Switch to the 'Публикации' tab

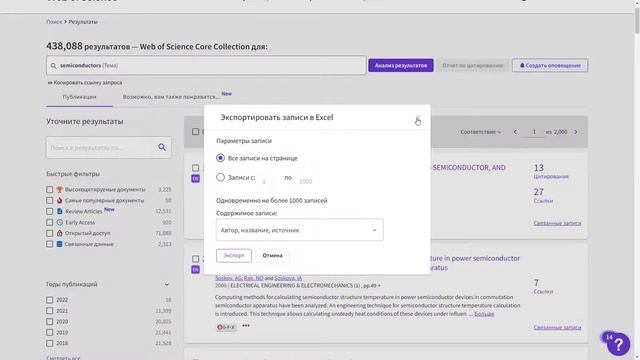(x=79, y=97)
